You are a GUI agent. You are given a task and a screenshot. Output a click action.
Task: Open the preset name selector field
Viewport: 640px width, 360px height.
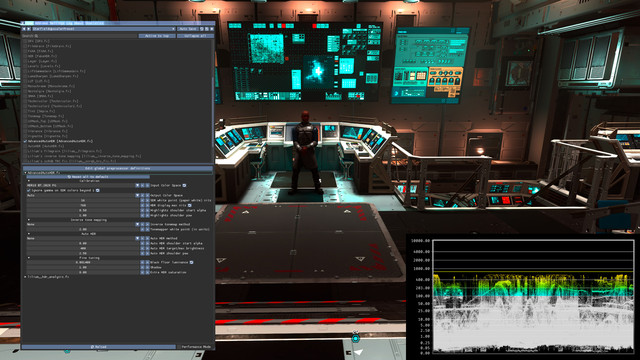tap(104, 29)
